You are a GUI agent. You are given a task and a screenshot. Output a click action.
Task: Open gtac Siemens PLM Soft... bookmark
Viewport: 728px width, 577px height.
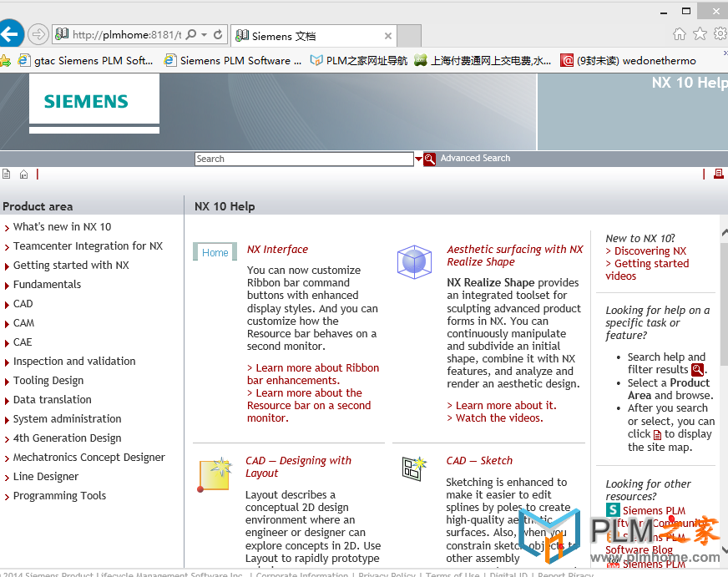tap(85, 60)
